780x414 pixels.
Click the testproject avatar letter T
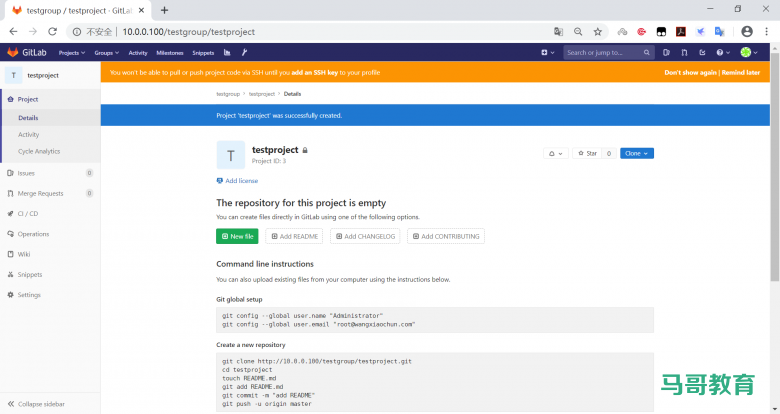(231, 155)
